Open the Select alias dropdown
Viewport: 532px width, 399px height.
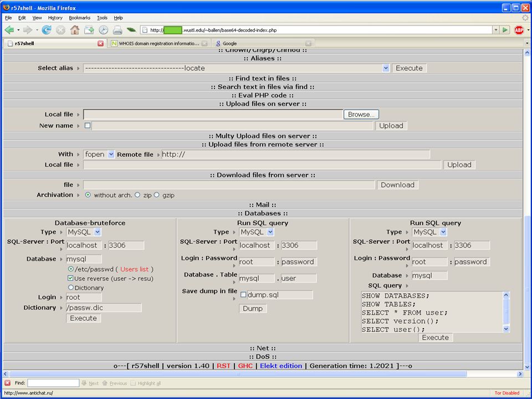386,68
